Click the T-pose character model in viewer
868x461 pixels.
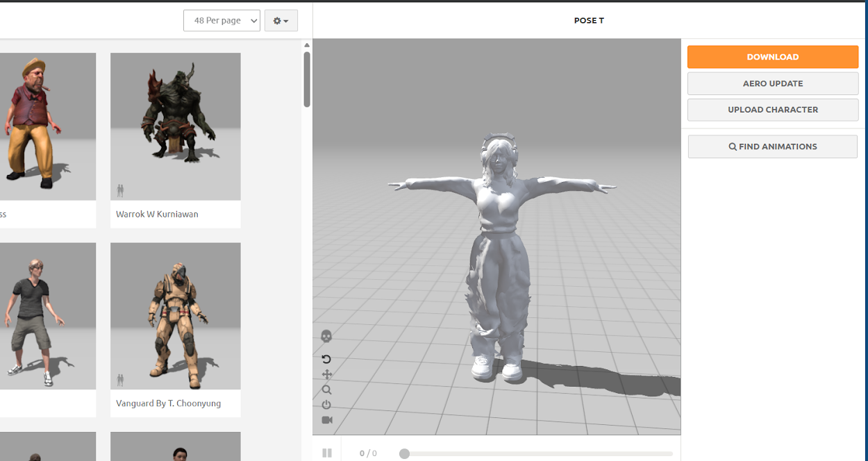pyautogui.click(x=501, y=257)
